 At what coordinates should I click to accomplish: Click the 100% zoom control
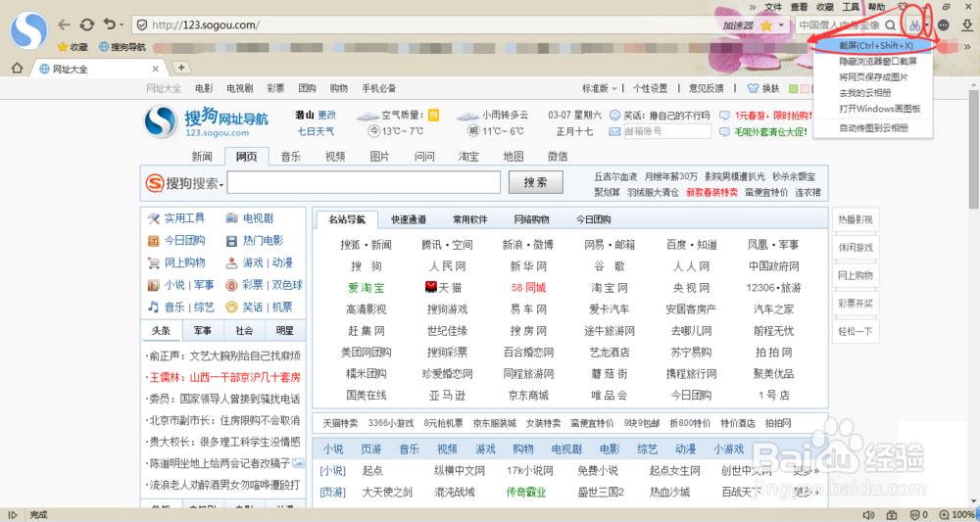(956, 515)
